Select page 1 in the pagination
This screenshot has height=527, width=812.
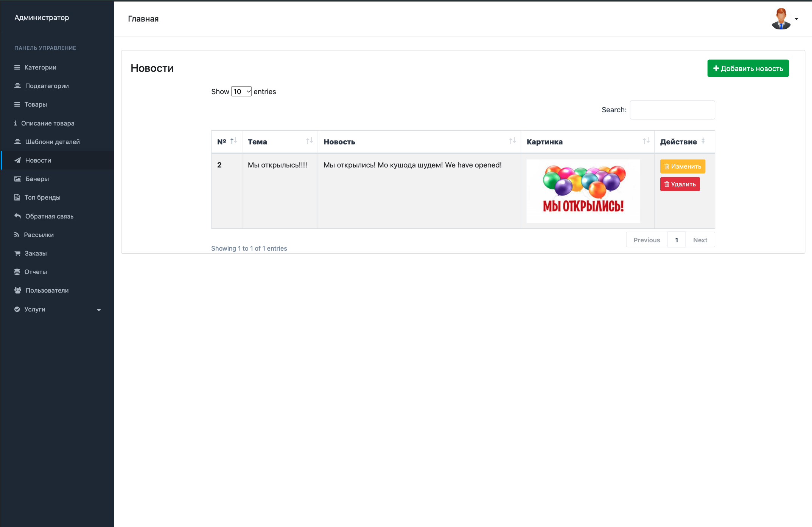click(x=677, y=240)
